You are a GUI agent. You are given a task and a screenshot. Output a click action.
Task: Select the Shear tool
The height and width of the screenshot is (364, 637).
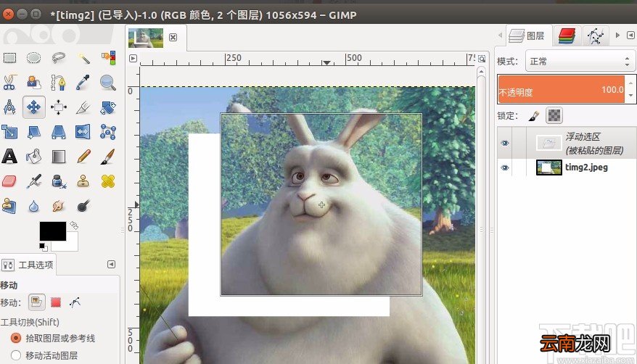click(x=33, y=132)
